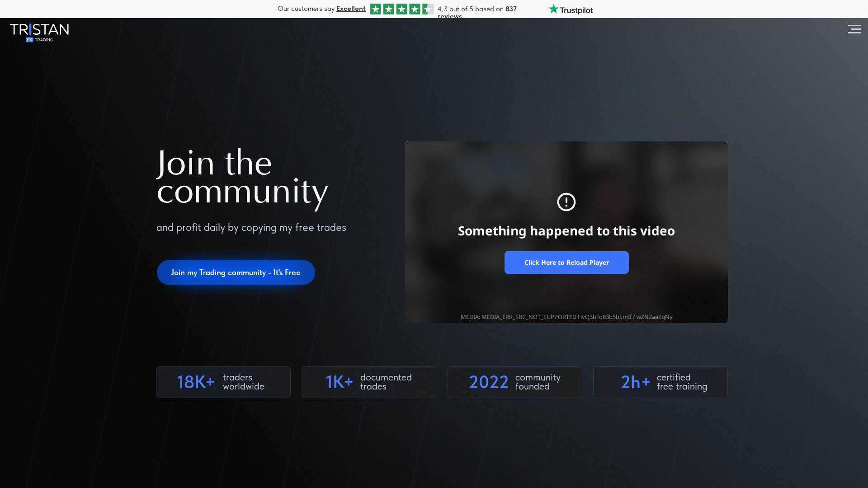Screen dimensions: 868x488
Task: Select the 2022 community founded card
Action: (514, 382)
